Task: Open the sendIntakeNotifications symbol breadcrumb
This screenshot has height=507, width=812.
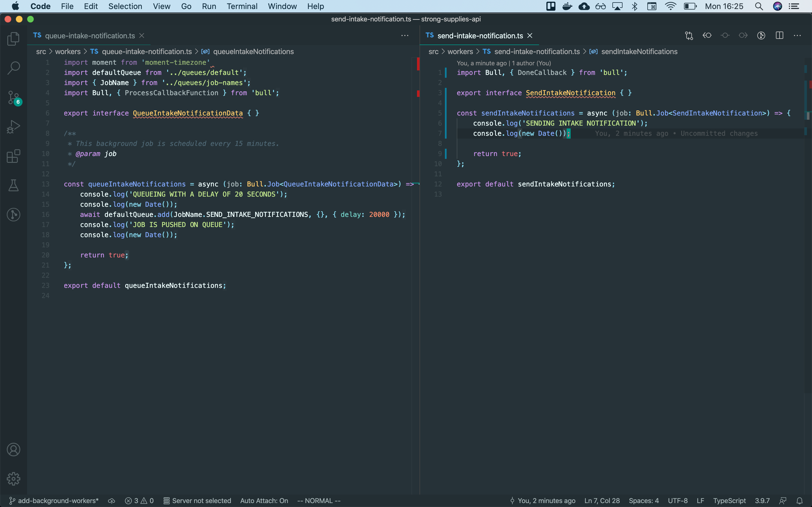Action: (x=639, y=52)
